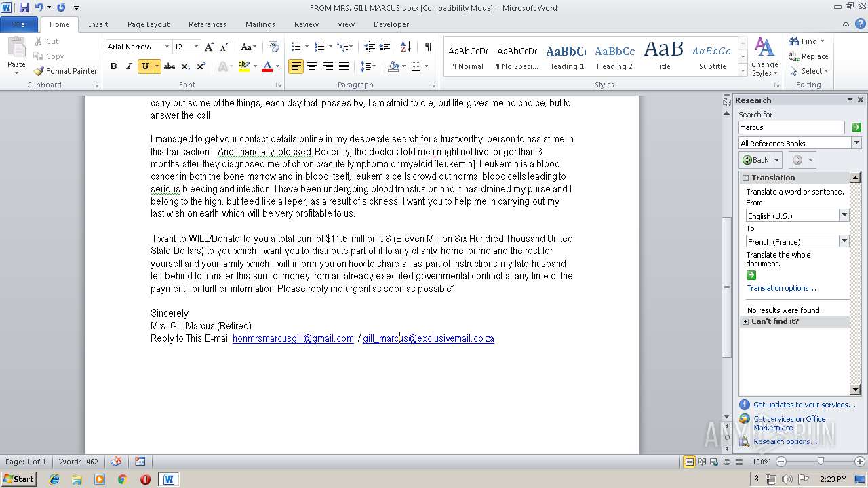
Task: Increase paragraph indent
Action: (x=384, y=47)
